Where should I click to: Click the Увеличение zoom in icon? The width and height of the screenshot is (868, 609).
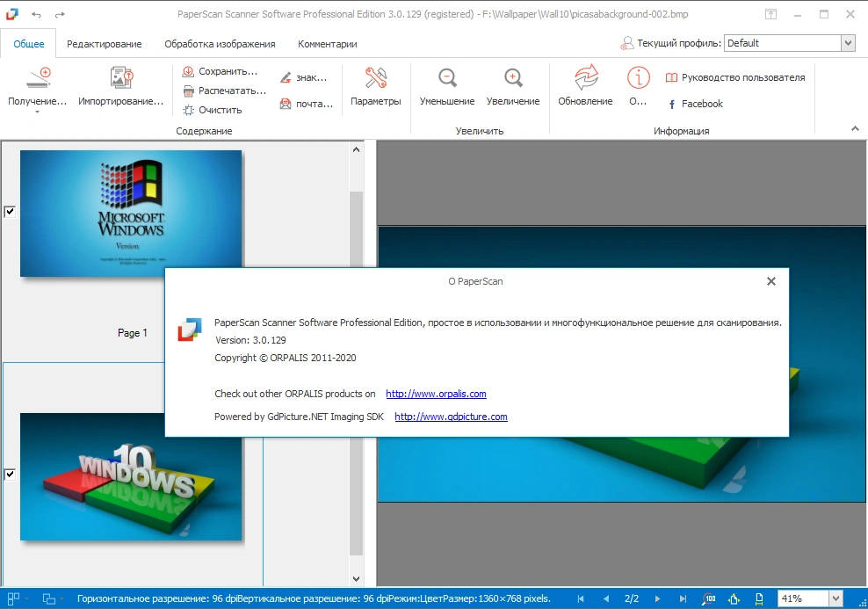point(513,78)
